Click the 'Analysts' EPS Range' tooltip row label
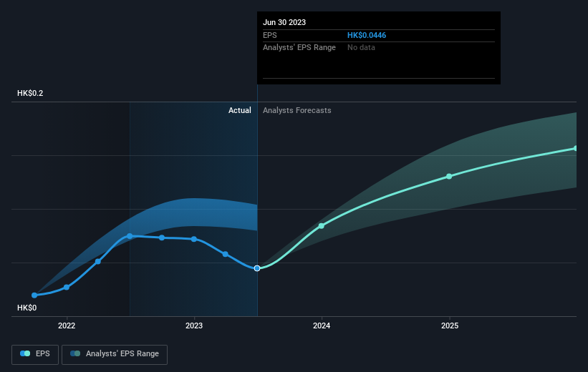588x372 pixels. [x=299, y=48]
